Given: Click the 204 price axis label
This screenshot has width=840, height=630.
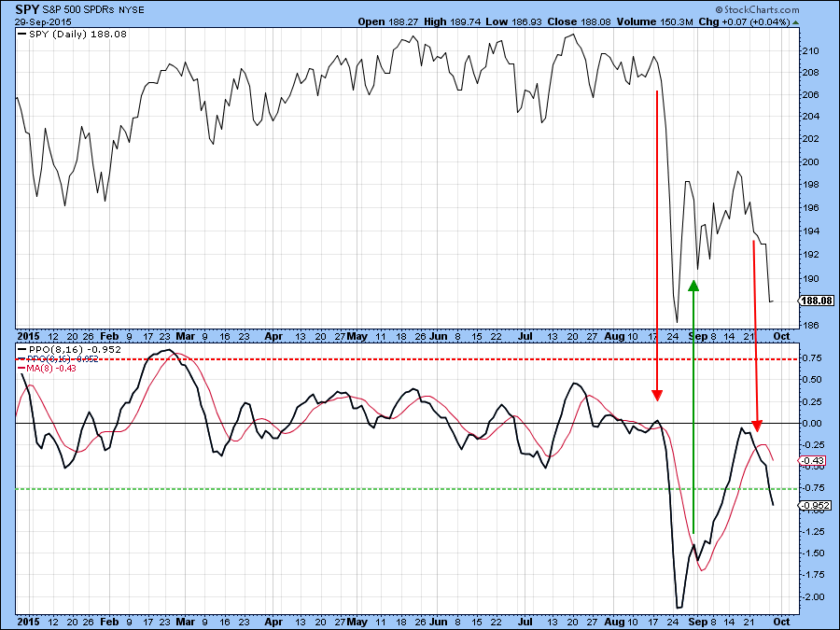Looking at the screenshot, I should pyautogui.click(x=810, y=117).
